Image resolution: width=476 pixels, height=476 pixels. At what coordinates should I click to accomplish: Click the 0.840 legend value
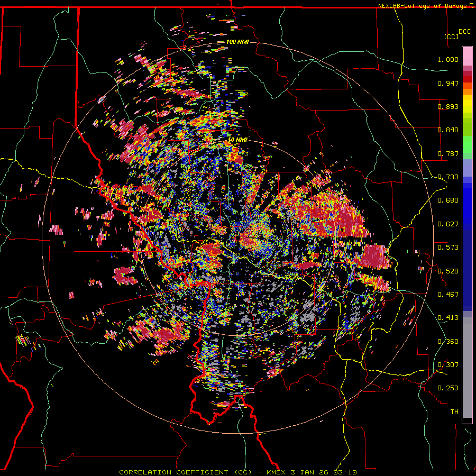point(448,130)
